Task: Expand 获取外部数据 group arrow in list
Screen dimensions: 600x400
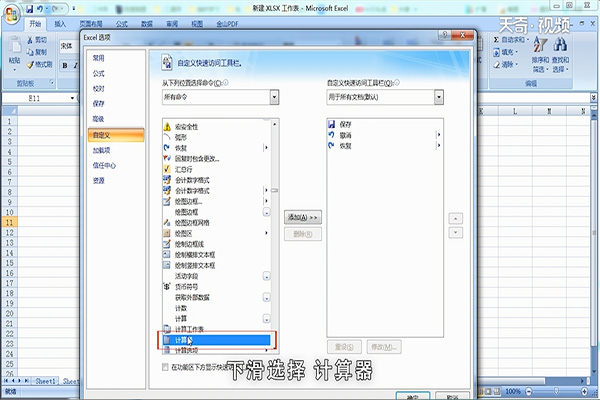Action: tap(266, 297)
